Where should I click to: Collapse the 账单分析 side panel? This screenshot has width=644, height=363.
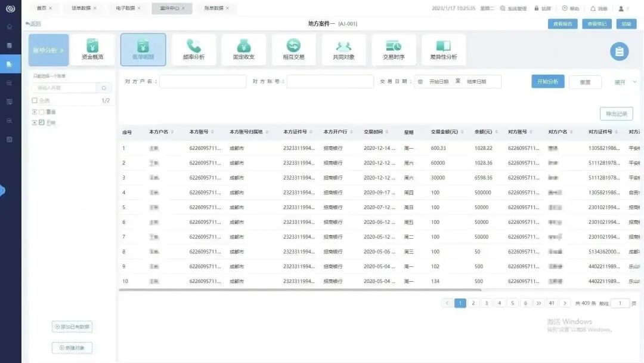[62, 50]
